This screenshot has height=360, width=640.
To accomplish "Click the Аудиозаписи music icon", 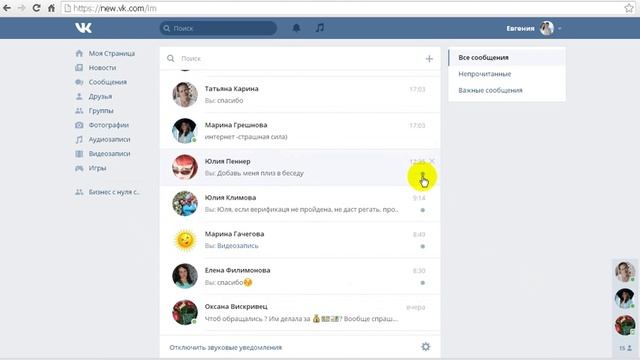I will 79,139.
